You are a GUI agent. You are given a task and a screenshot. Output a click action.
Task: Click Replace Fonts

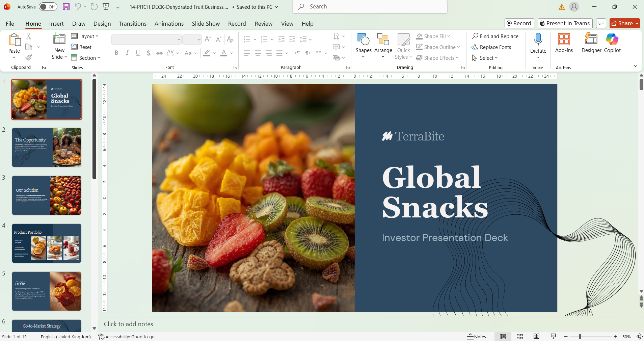tap(491, 47)
